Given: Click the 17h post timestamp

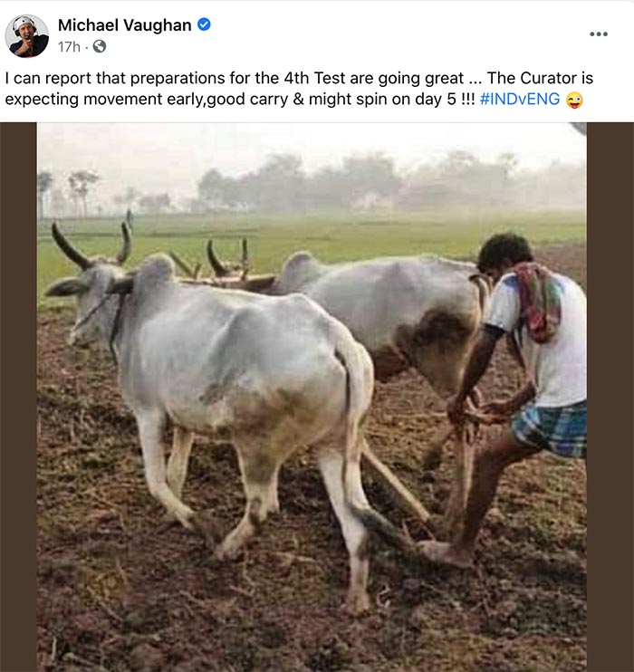Looking at the screenshot, I should [x=69, y=47].
